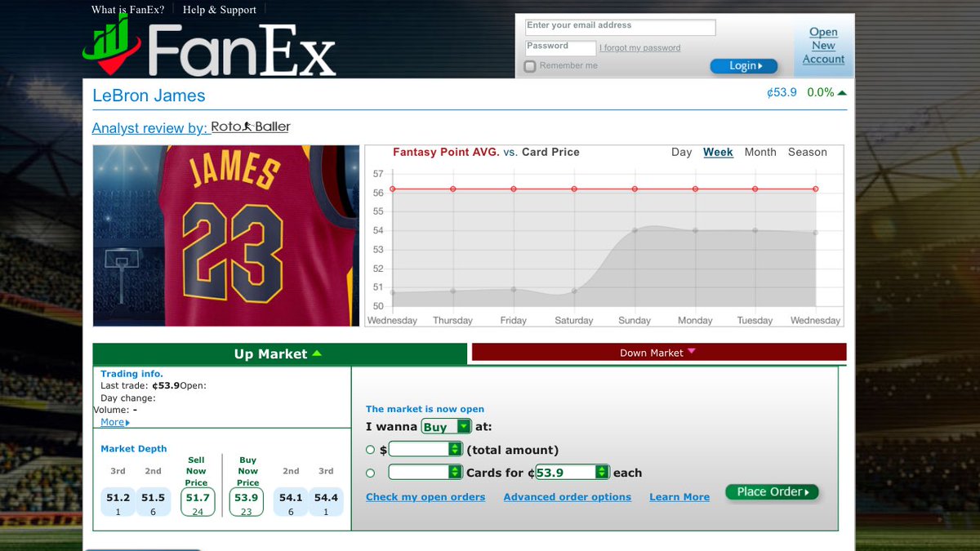980x551 pixels.
Task: Click the Last trade ¢53.9 value
Action: pyautogui.click(x=166, y=385)
